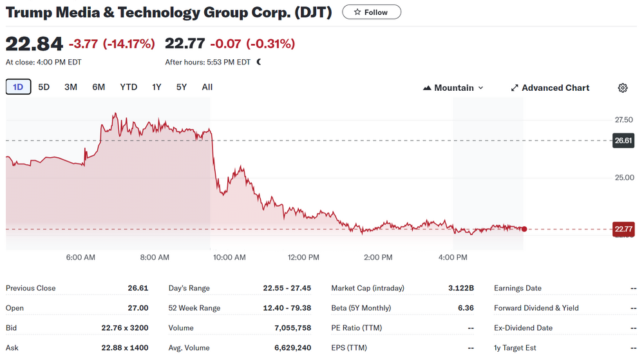644x364 pixels.
Task: Show year-to-date YTD chart
Action: click(x=129, y=87)
